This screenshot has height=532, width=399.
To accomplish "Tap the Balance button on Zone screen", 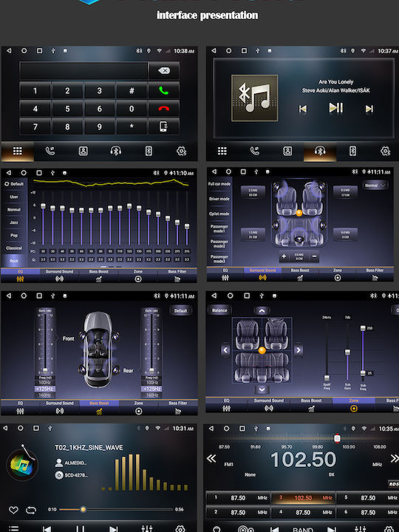I will tap(219, 310).
